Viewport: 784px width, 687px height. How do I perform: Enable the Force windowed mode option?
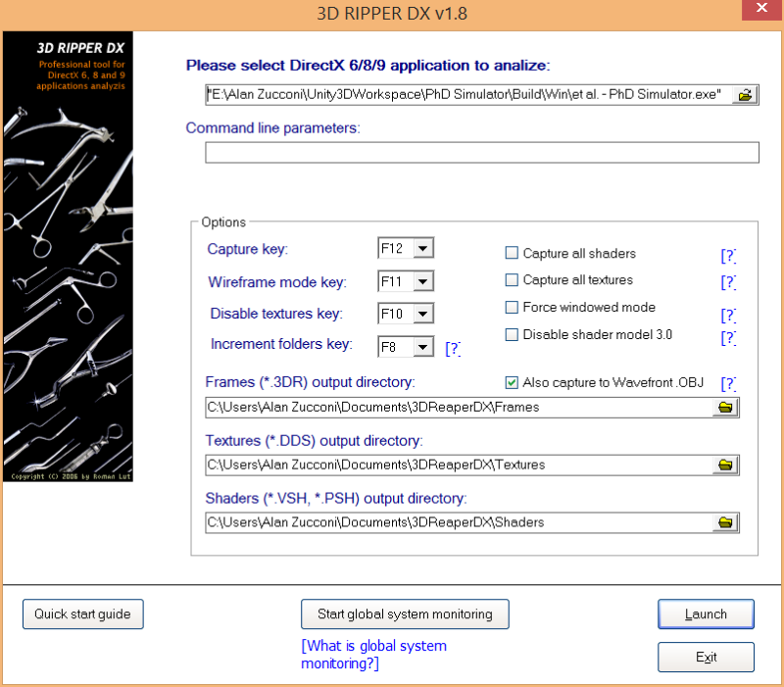tap(511, 307)
